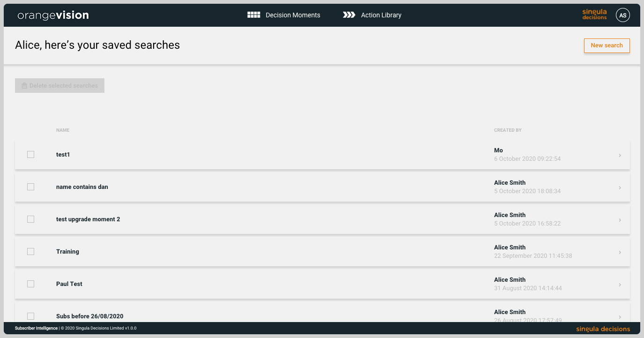Open the saved search named test1
The image size is (644, 338).
(x=63, y=155)
